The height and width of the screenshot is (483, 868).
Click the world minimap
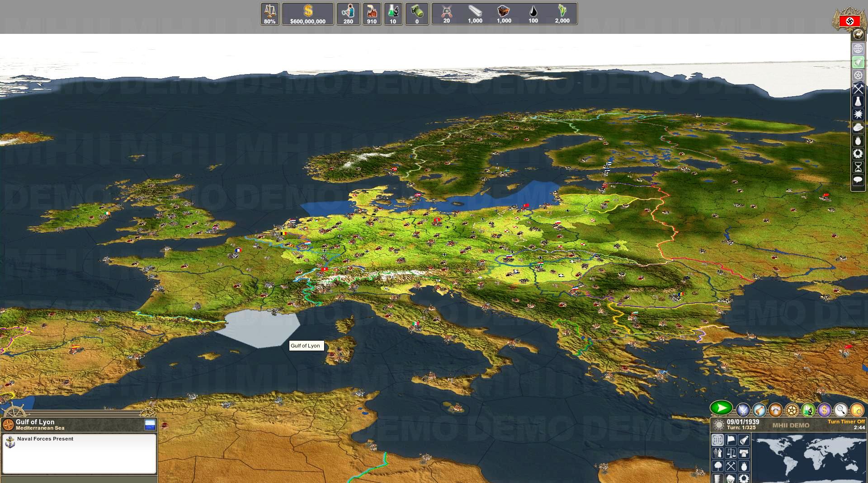[x=809, y=458]
